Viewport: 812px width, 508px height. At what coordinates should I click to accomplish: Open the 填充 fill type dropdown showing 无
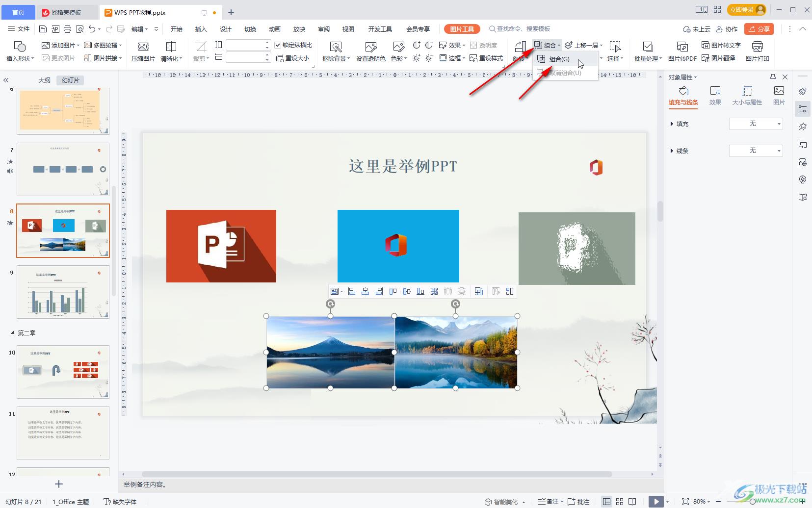(756, 124)
